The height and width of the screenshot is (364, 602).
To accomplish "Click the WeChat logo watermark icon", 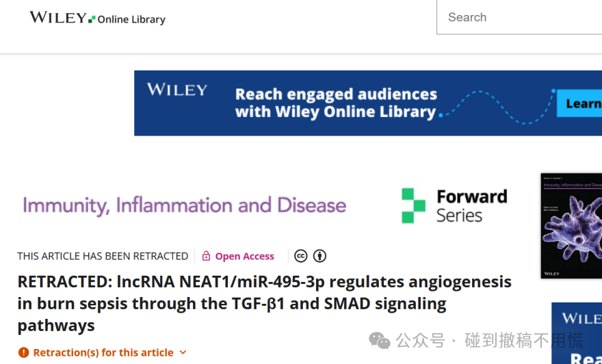I will (379, 341).
